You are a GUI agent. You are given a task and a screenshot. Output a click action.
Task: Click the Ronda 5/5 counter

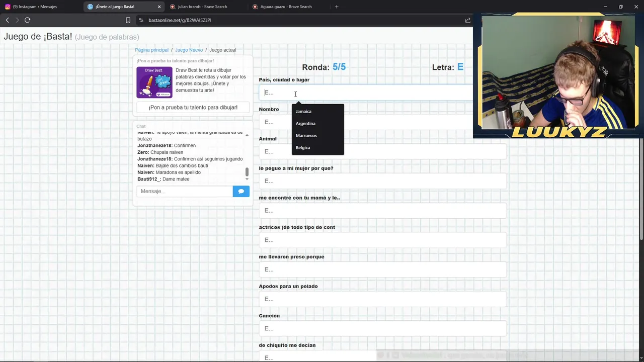324,67
